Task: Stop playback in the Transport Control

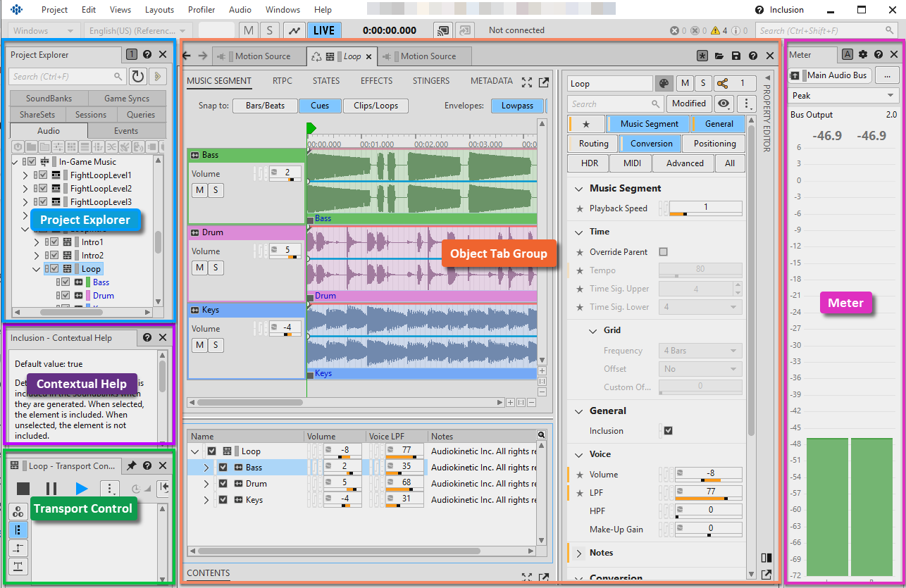Action: 23,488
